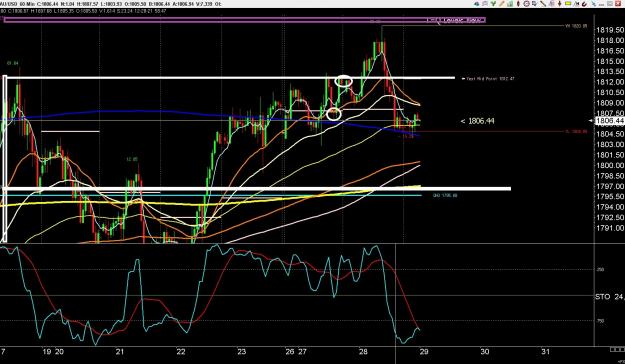This screenshot has height=364, width=625.
Task: Click the 1812.00 price axis label
Action: [x=609, y=82]
